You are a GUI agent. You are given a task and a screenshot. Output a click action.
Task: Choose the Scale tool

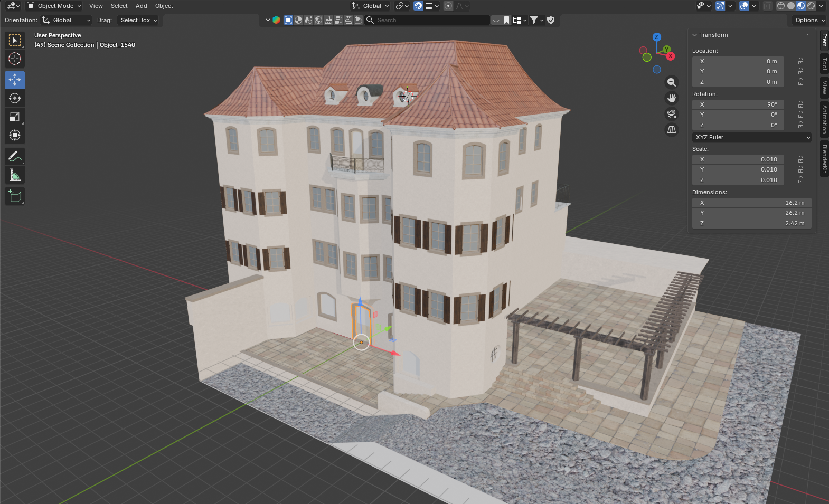pos(15,117)
